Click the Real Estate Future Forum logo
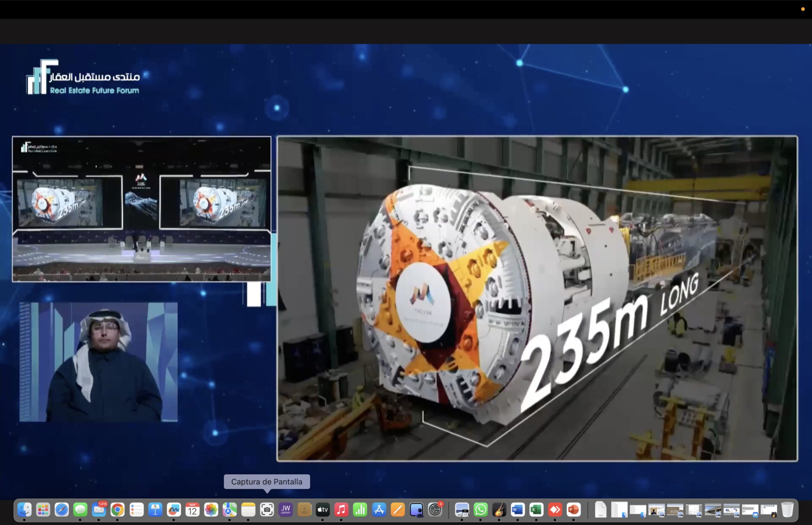This screenshot has height=525, width=812. pos(83,77)
